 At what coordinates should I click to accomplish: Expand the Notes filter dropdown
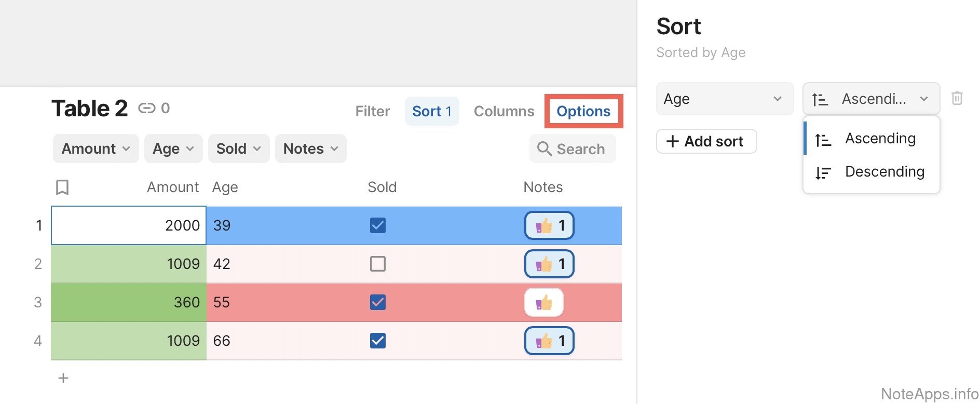310,149
